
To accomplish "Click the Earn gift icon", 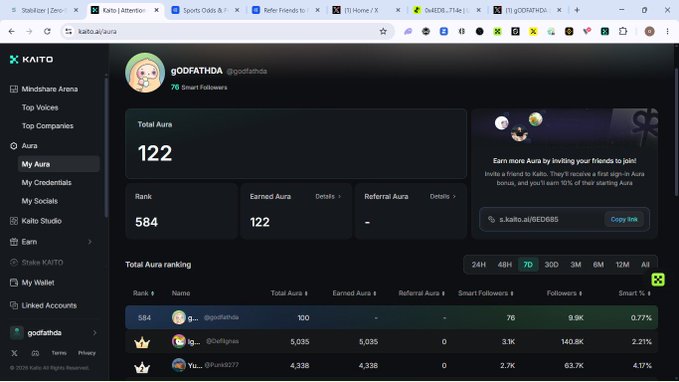I will 13,242.
